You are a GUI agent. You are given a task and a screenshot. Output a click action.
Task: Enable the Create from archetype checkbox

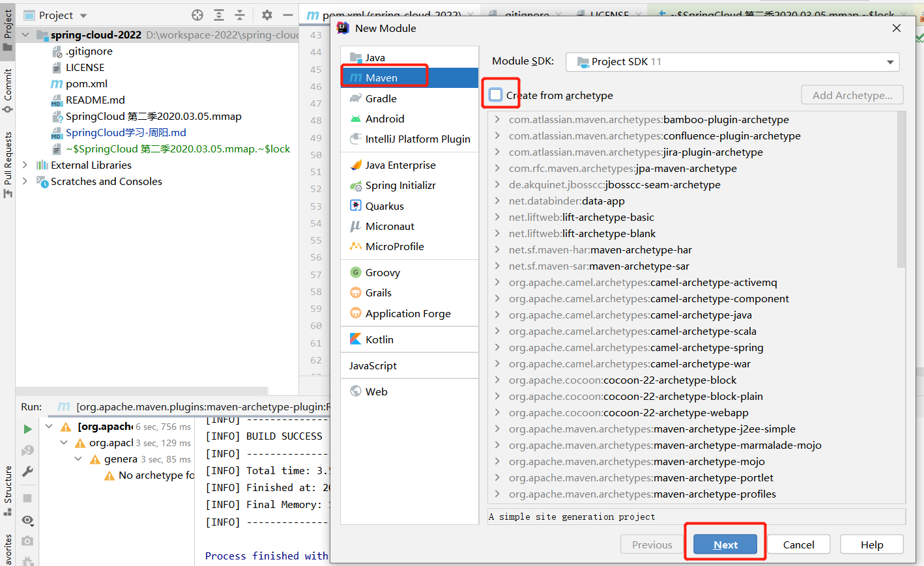(x=496, y=95)
